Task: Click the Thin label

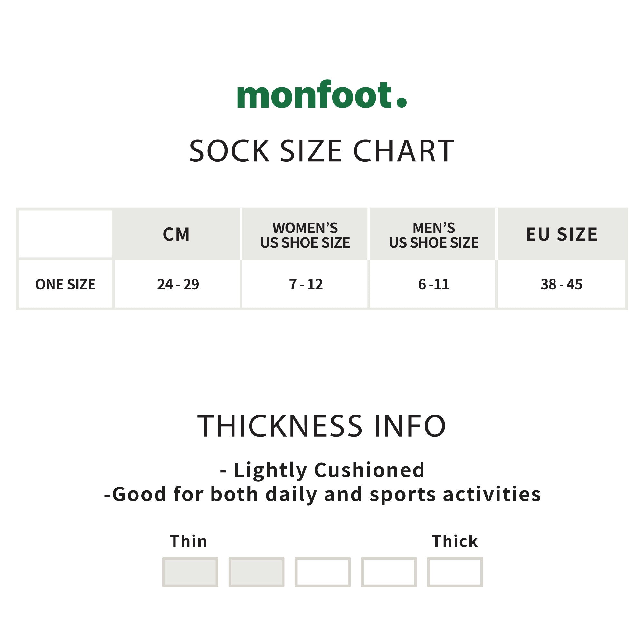Action: (x=189, y=542)
